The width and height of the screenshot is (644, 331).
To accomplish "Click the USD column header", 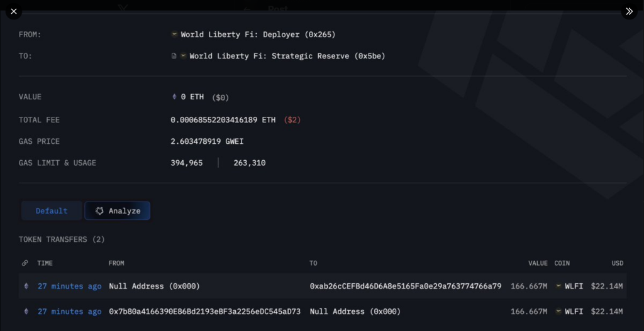I will point(618,263).
